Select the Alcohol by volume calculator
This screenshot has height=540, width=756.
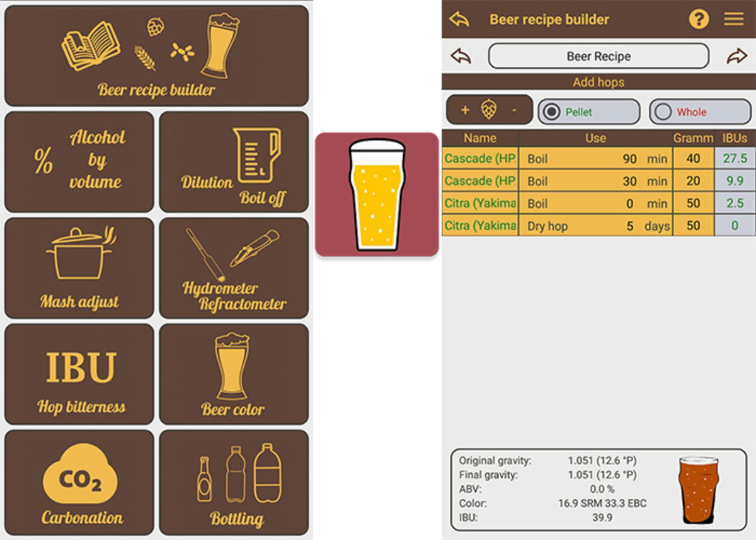pos(78,161)
